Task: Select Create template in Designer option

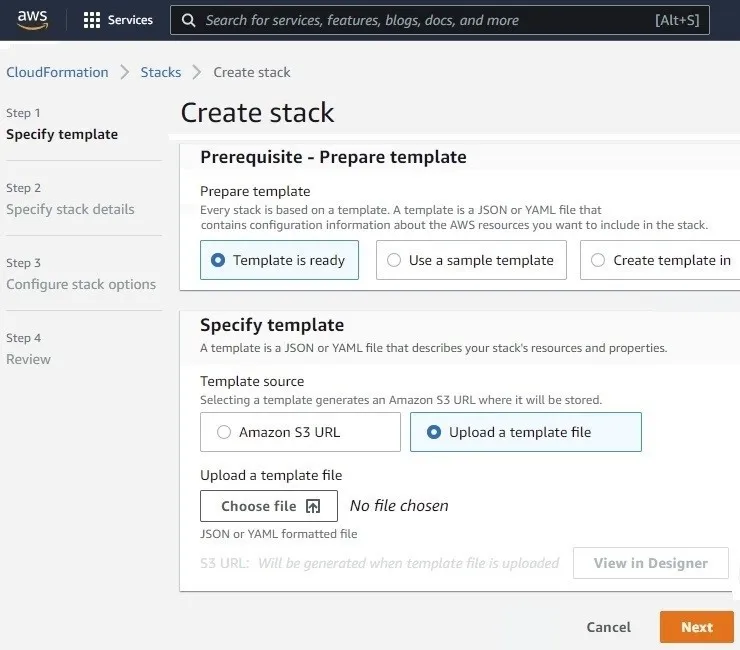Action: pos(660,260)
